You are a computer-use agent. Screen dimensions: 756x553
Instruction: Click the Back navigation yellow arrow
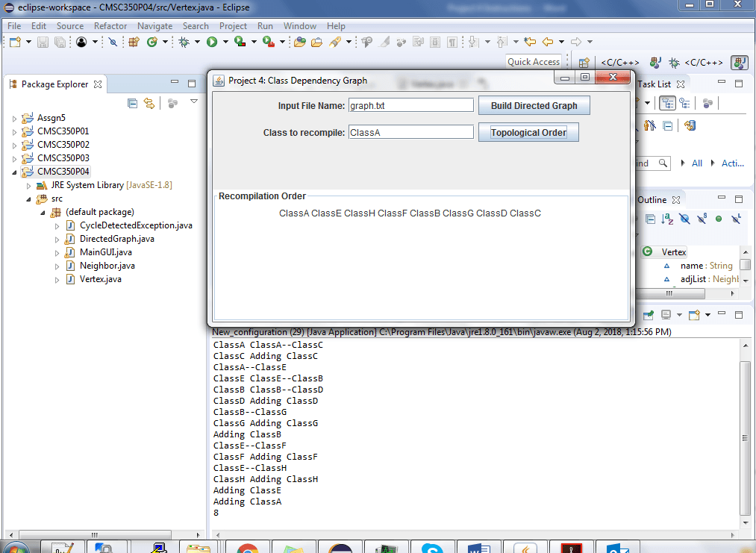coord(548,42)
